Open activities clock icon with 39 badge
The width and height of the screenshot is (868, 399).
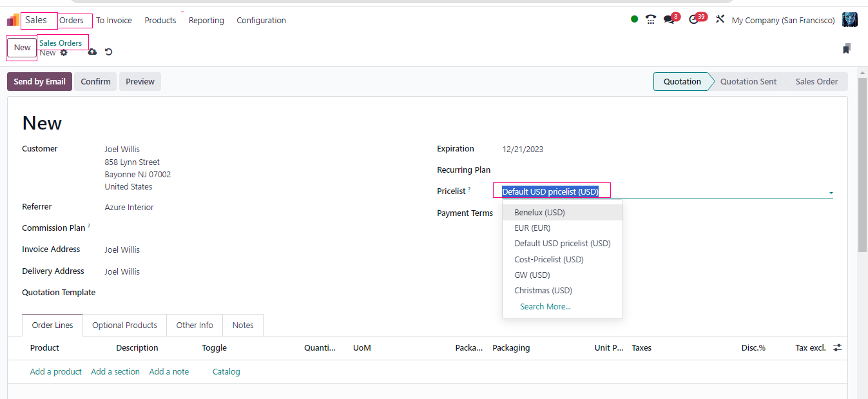pos(693,20)
